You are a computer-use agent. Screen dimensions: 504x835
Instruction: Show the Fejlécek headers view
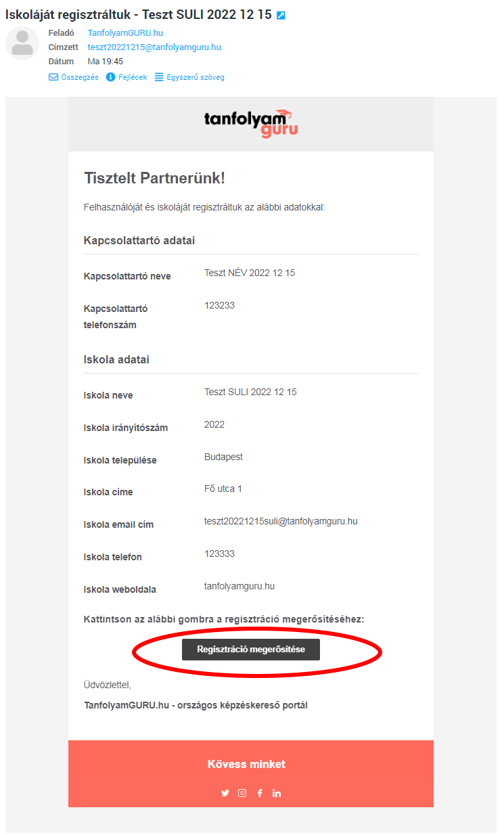click(x=127, y=77)
